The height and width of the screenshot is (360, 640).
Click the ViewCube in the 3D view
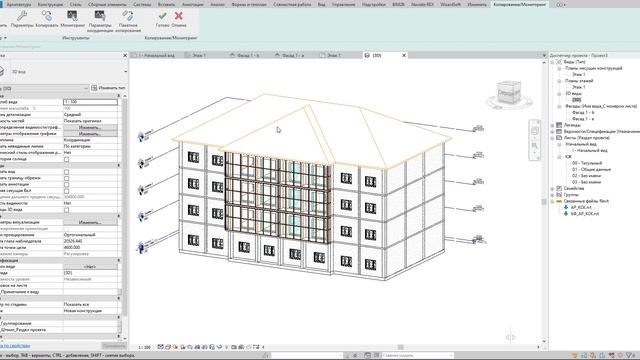tap(509, 93)
